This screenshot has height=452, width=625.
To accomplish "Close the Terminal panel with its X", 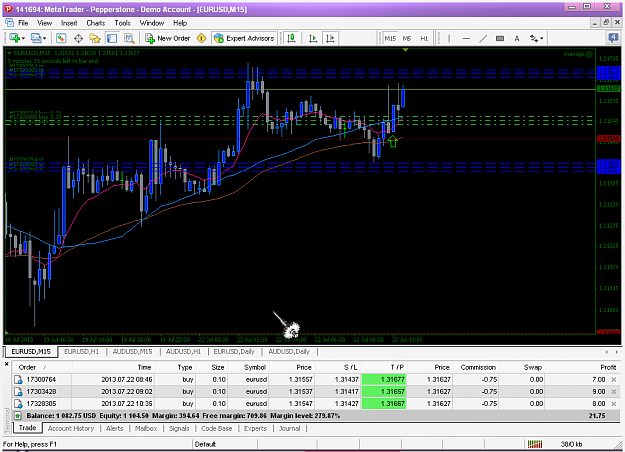I will pyautogui.click(x=6, y=364).
